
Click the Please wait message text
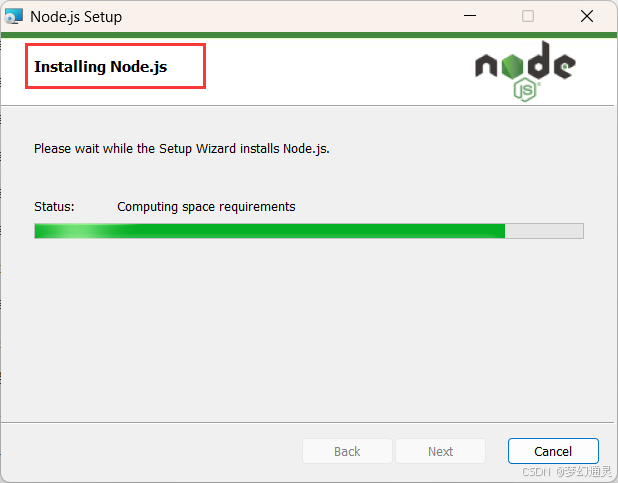[182, 149]
